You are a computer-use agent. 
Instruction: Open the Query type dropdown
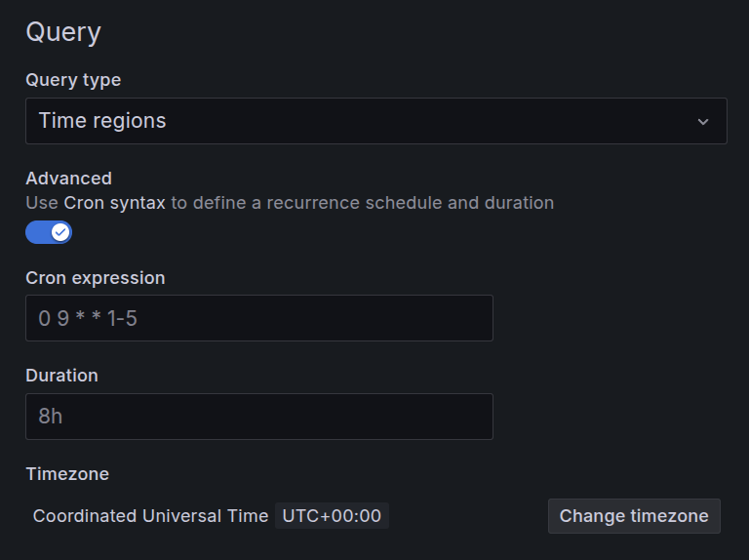point(375,121)
